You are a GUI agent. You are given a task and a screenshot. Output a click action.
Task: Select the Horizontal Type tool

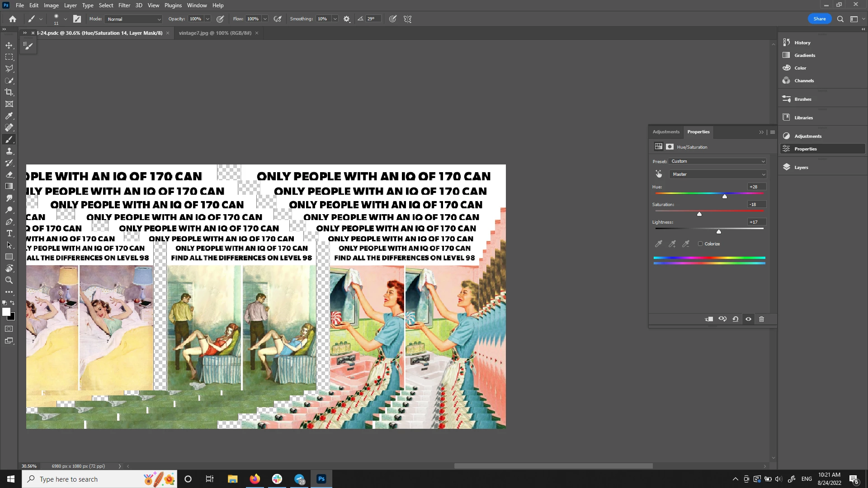(9, 234)
